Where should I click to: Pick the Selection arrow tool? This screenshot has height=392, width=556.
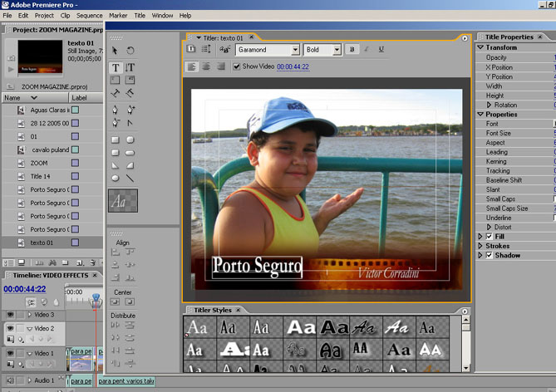[116, 51]
